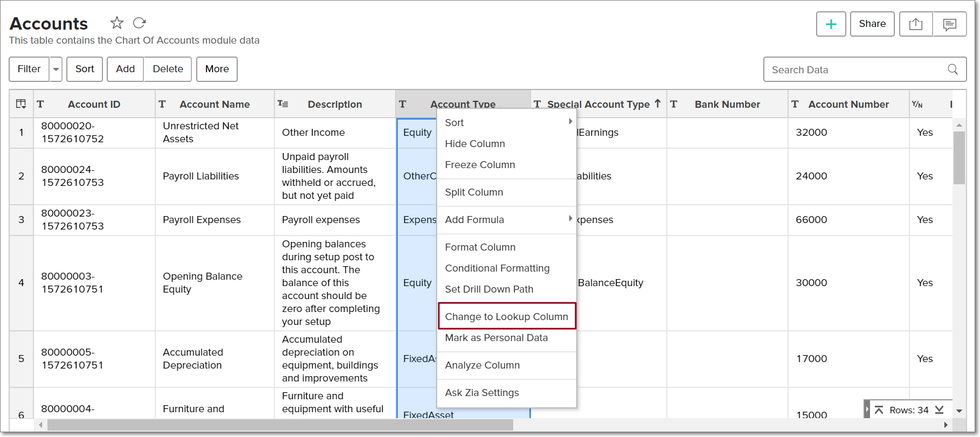Select Change to Lookup Column
Viewport: 980px width, 437px height.
click(506, 316)
